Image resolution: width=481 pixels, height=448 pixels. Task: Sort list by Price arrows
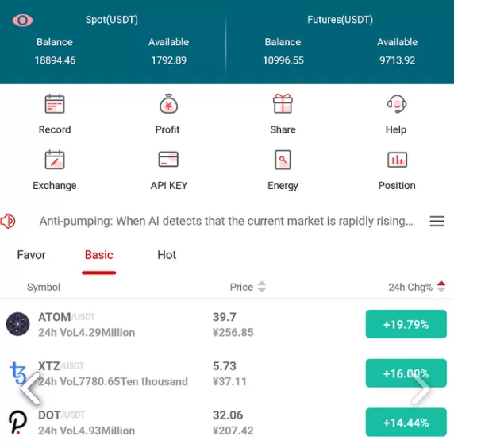pos(261,287)
